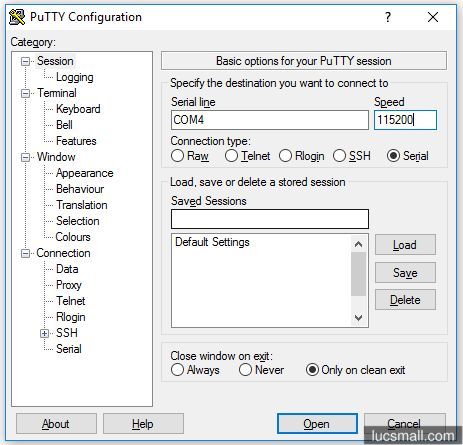Click the About button
Image resolution: width=463 pixels, height=445 pixels.
56,424
